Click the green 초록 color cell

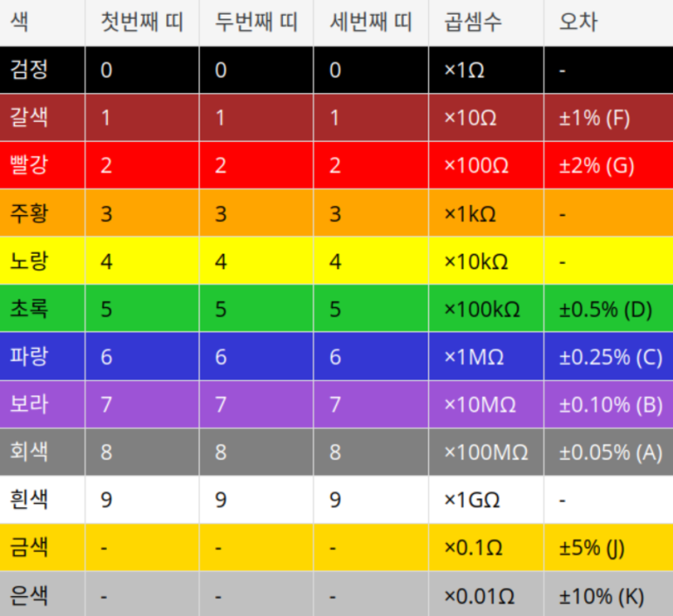(42, 308)
